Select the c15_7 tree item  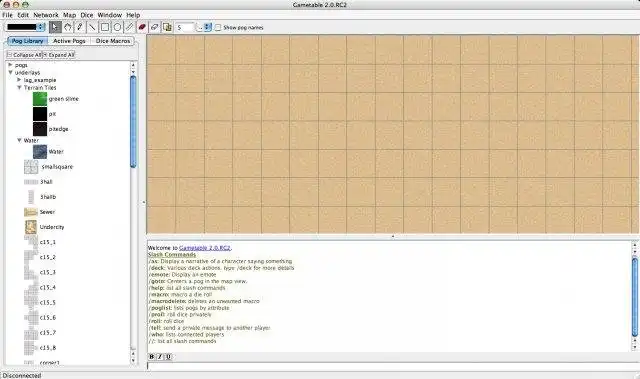(47, 333)
